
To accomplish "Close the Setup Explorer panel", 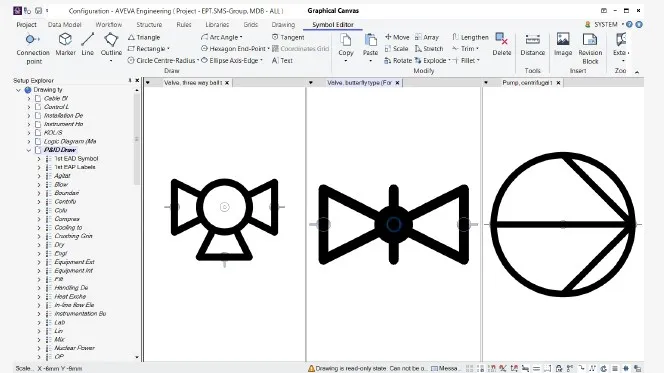I will pyautogui.click(x=137, y=80).
